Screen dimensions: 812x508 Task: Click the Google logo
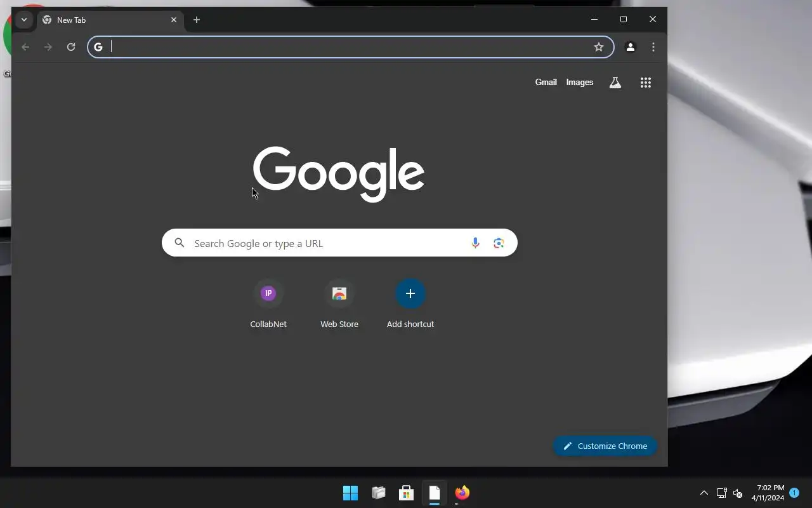coord(339,173)
